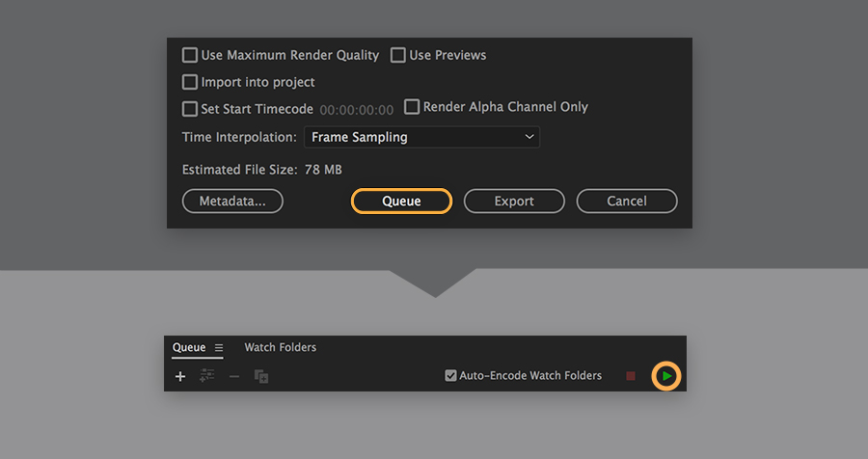868x459 pixels.
Task: Open the Time Interpolation Frame Sampling dropdown
Action: click(421, 137)
